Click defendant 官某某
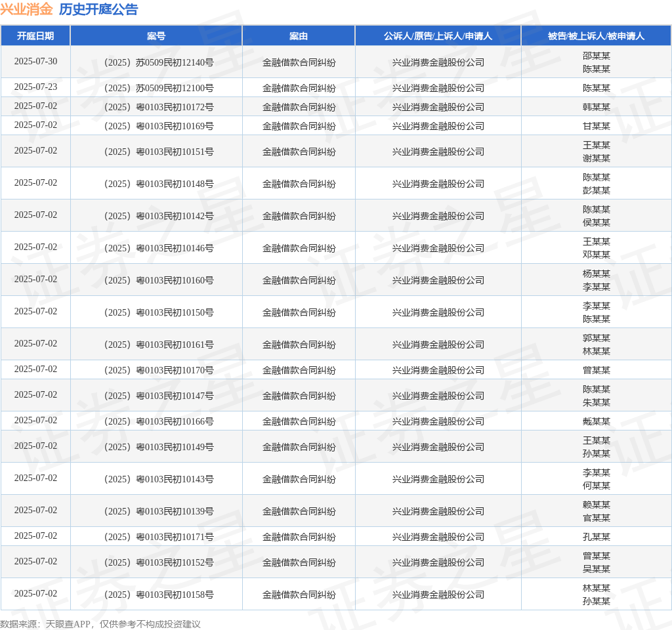 click(596, 518)
